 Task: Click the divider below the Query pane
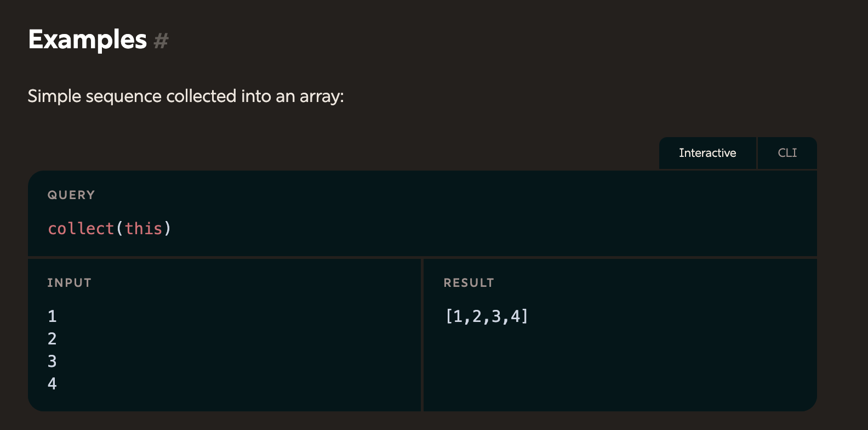[x=422, y=257]
